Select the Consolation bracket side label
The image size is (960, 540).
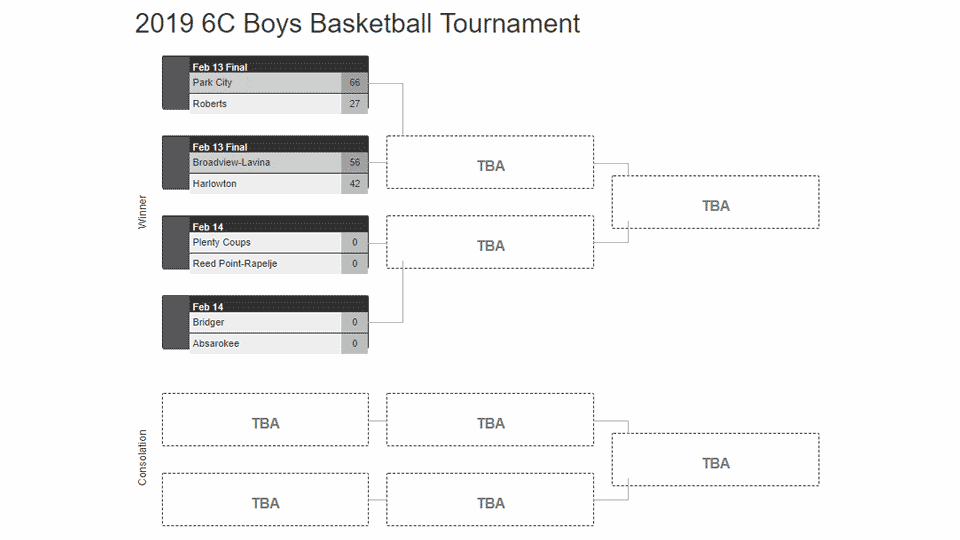click(142, 458)
